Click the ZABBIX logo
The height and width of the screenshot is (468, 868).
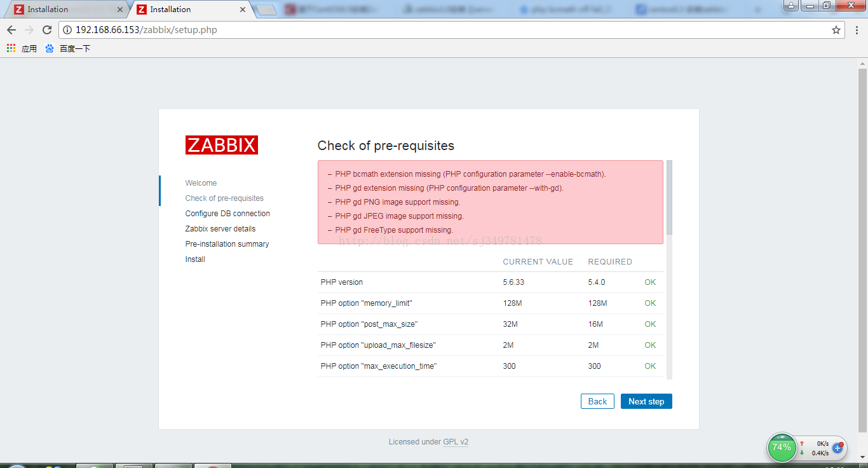pyautogui.click(x=222, y=145)
